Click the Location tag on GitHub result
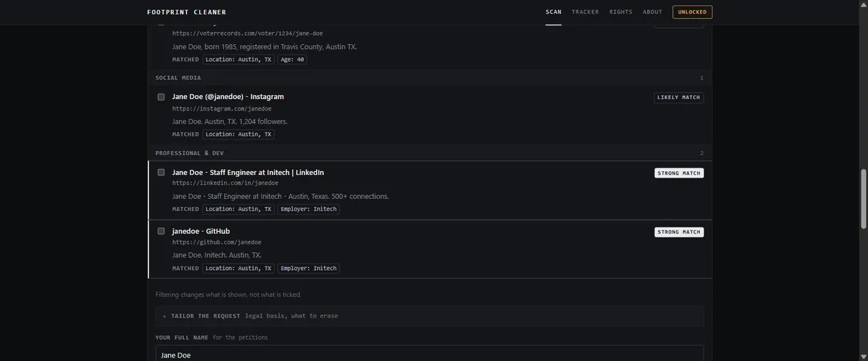This screenshot has height=361, width=868. click(238, 268)
